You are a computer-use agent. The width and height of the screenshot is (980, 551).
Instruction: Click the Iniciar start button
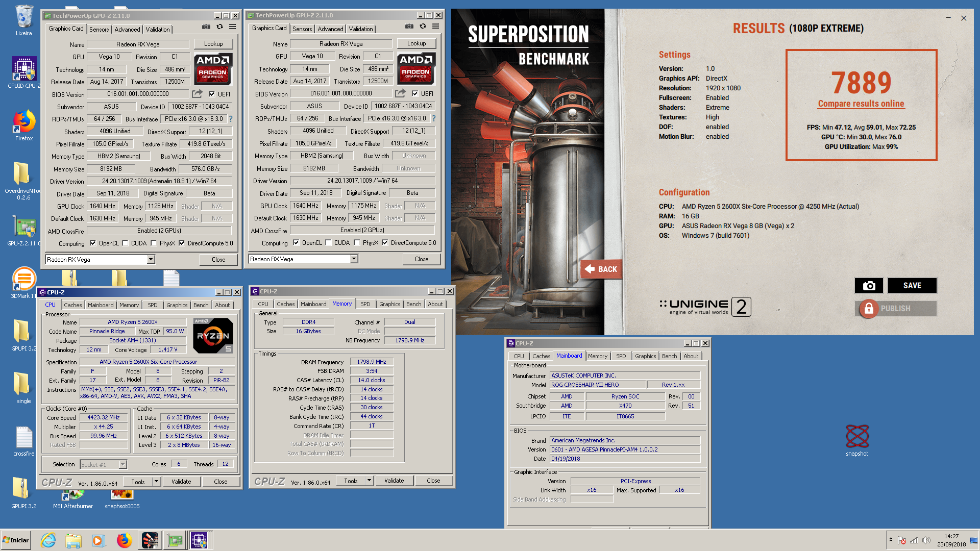pos(16,540)
